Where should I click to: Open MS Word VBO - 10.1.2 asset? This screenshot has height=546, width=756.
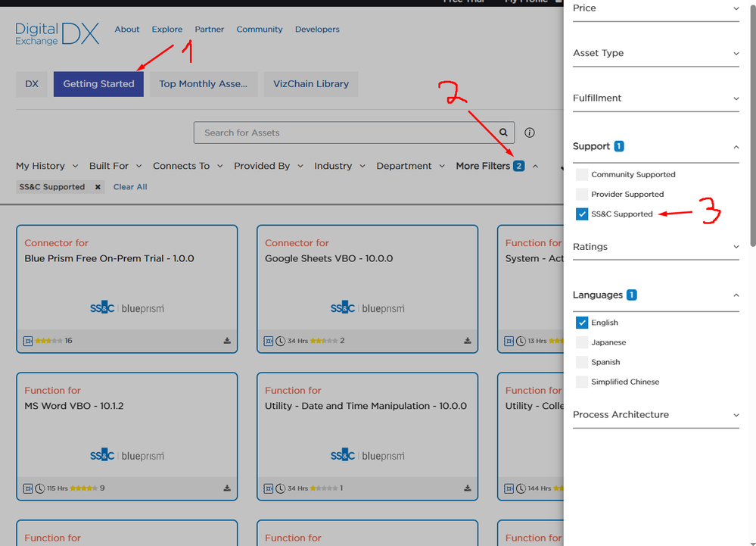tap(74, 406)
